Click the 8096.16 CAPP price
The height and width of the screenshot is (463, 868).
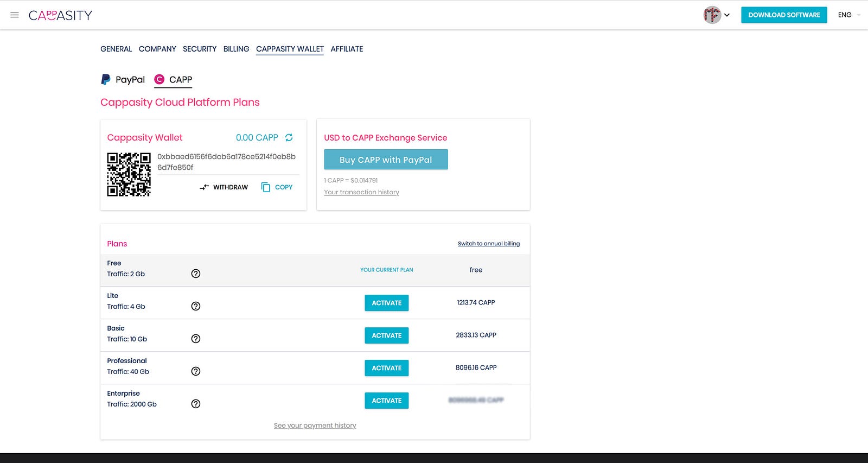pos(476,367)
